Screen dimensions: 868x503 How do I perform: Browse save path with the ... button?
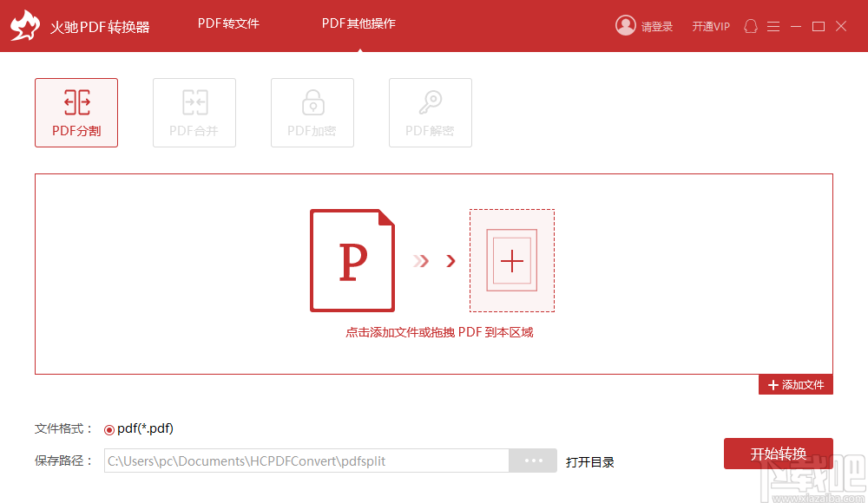pos(533,461)
